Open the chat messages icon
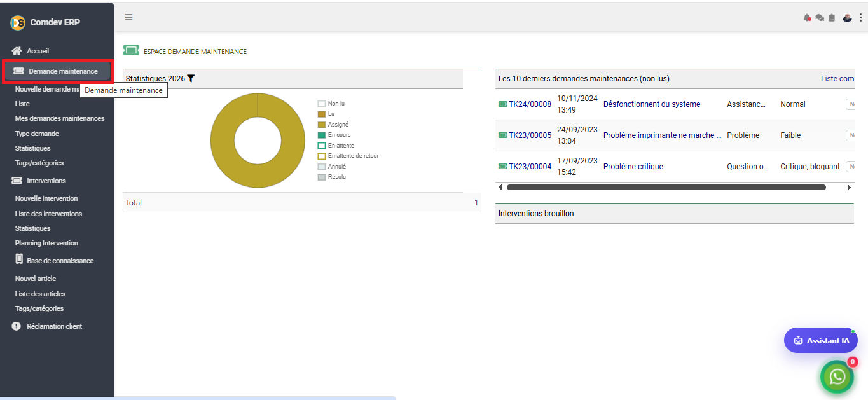This screenshot has width=868, height=400. coord(820,18)
